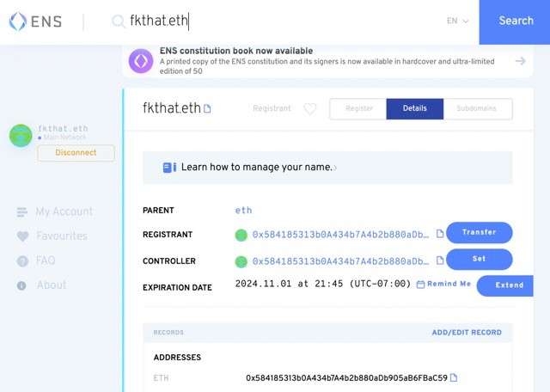This screenshot has height=392, width=550.
Task: Click the Set controller button
Action: pyautogui.click(x=480, y=259)
